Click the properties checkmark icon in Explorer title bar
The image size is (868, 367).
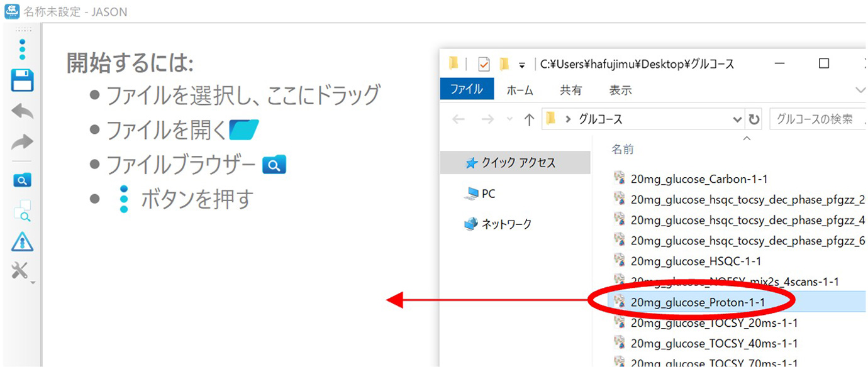(x=484, y=64)
